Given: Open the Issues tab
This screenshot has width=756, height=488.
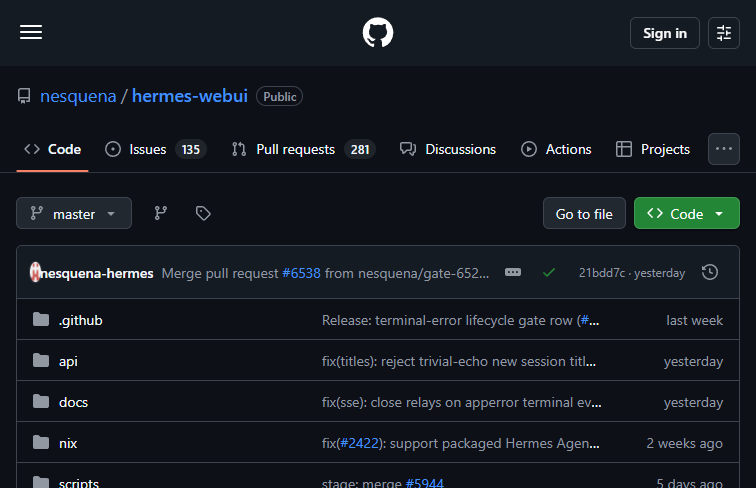Looking at the screenshot, I should click(156, 149).
